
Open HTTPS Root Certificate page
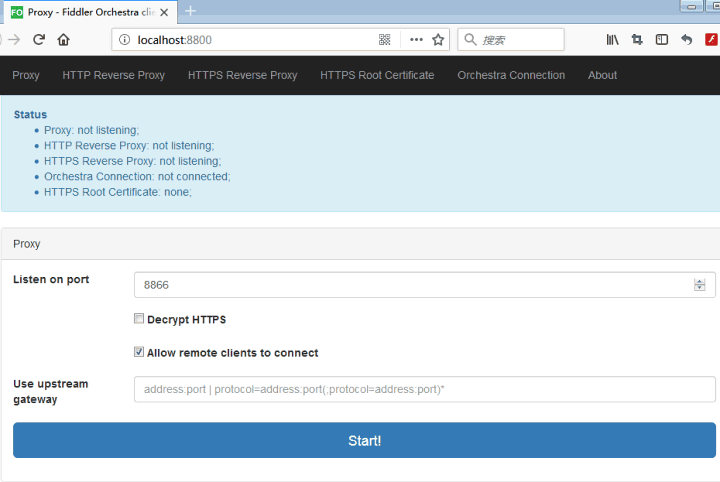point(377,75)
